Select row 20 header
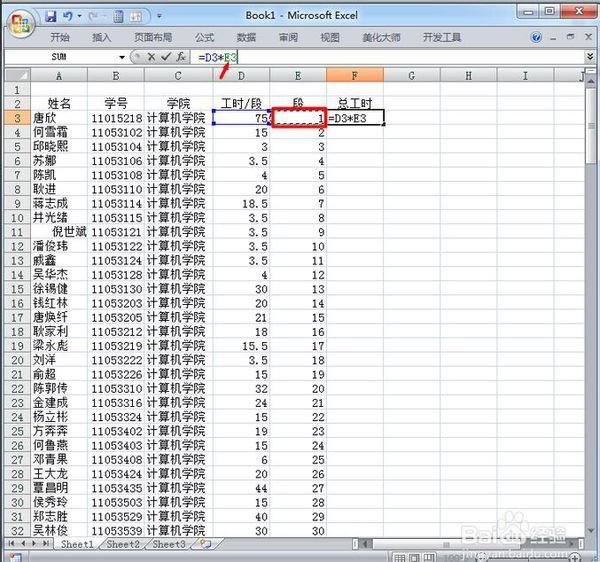Screen dimensions: 600x562 point(17,360)
